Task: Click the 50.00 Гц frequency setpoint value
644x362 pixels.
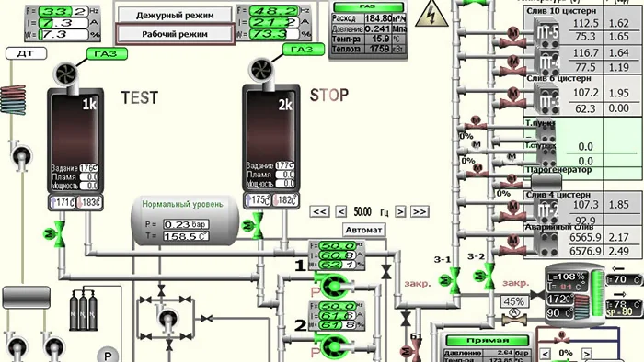Action: coord(362,211)
